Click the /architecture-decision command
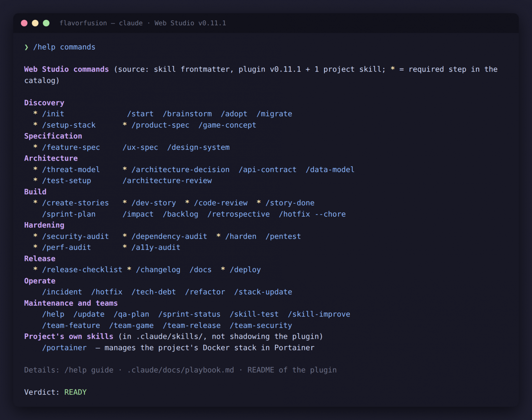The width and height of the screenshot is (532, 420). [x=180, y=170]
